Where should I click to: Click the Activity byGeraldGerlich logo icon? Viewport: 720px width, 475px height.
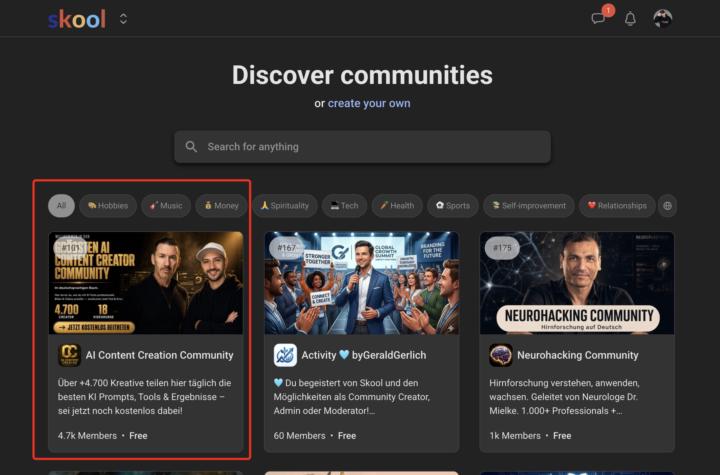[x=285, y=355]
